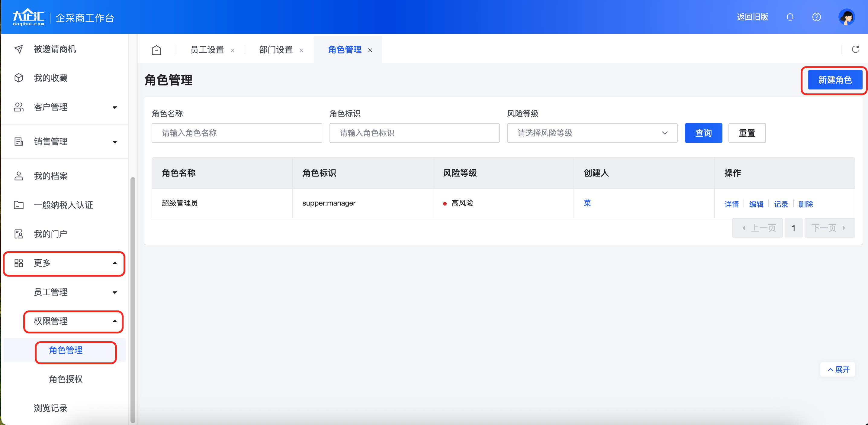Click the notification bell icon

(x=789, y=17)
